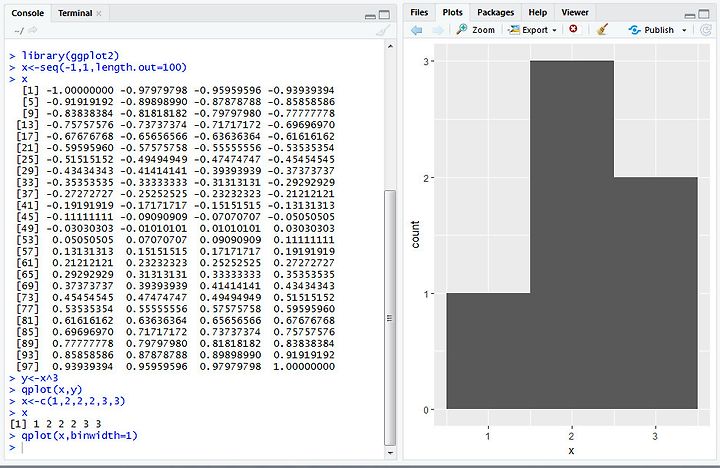720x468 pixels.
Task: Click the value 0.01010101 in row [49]
Action: pos(230,228)
